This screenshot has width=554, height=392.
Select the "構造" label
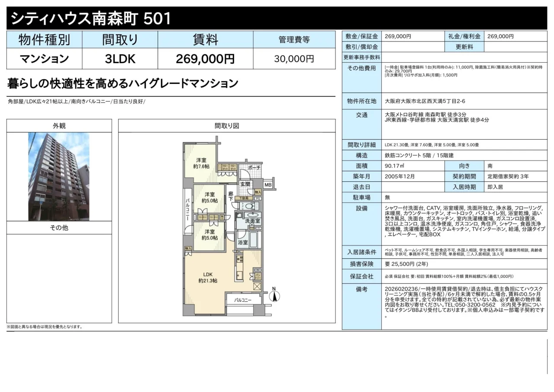point(362,155)
